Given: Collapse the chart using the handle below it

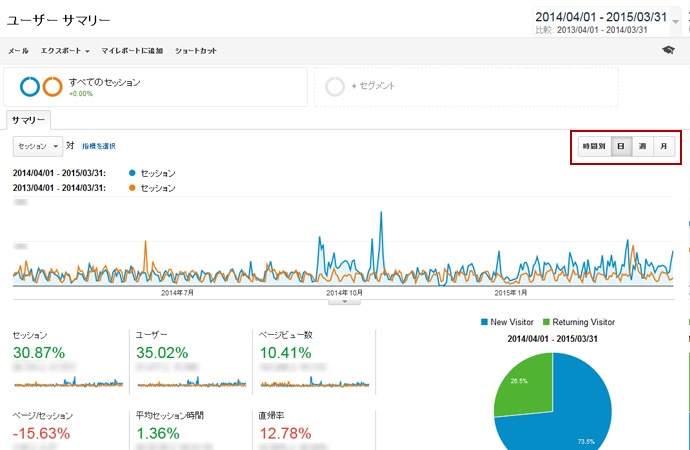Looking at the screenshot, I should click(345, 302).
